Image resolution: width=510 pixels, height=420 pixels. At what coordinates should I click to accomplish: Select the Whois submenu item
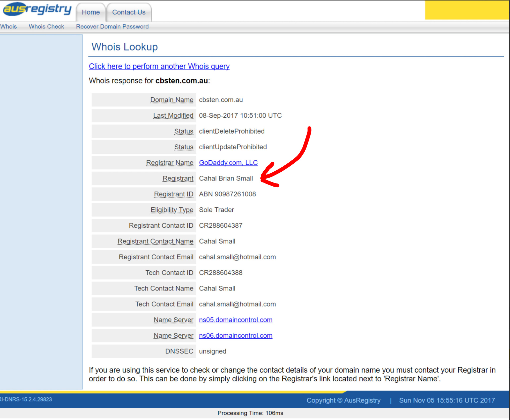pos(9,26)
